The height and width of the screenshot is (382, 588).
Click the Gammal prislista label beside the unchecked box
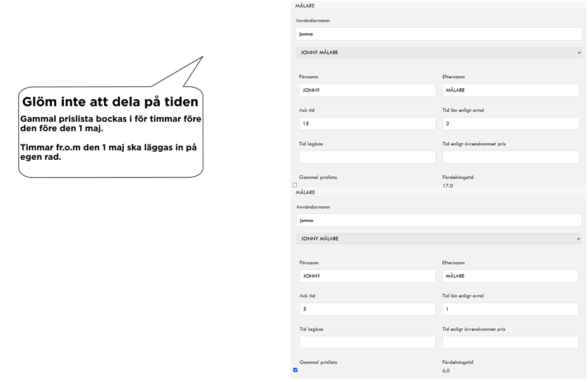tap(318, 177)
